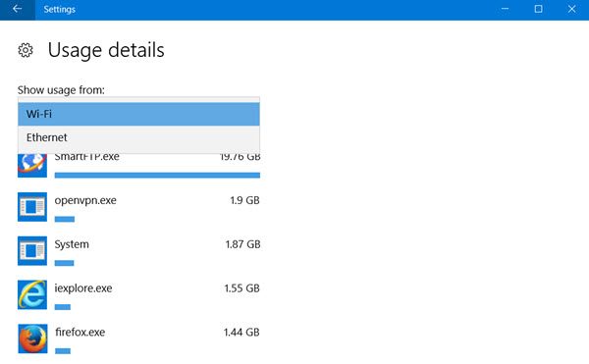Click the openvpn.exe entry name
The height and width of the screenshot is (364, 589).
(85, 201)
